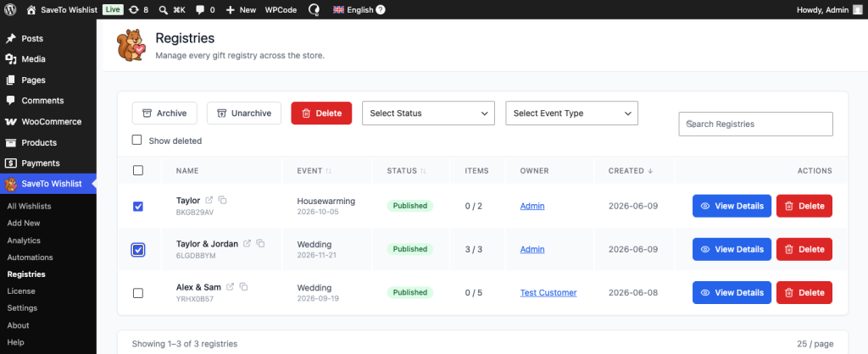Open Taylor registry external link icon
Image resolution: width=868 pixels, height=354 pixels.
coord(209,200)
